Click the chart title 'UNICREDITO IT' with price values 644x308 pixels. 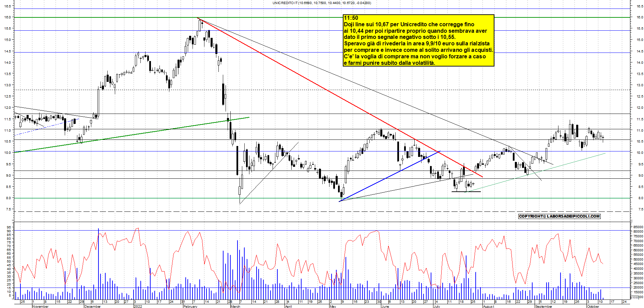point(322,3)
